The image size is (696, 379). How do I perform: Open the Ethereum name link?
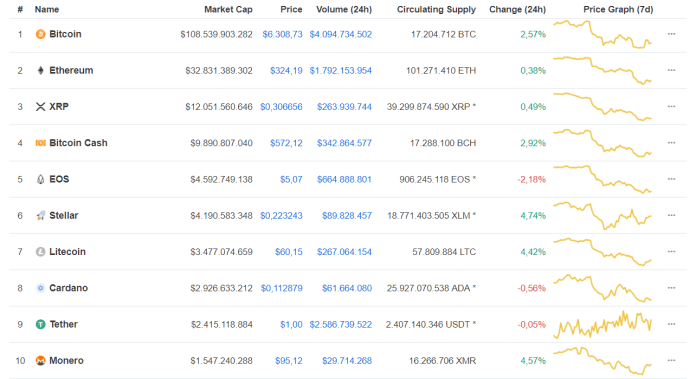tap(71, 71)
